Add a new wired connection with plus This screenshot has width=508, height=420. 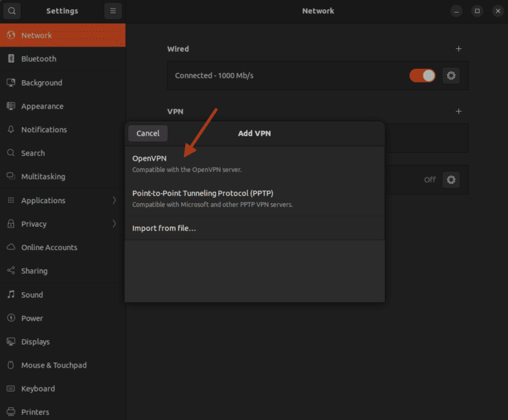pos(458,49)
